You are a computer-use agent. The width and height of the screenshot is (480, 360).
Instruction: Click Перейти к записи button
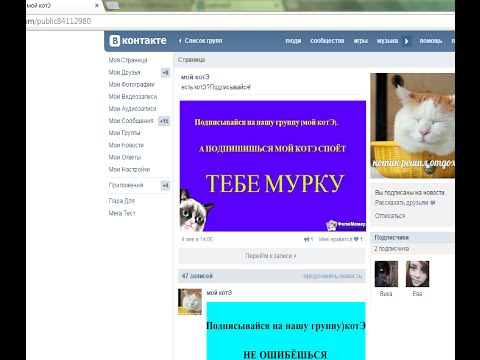(272, 256)
